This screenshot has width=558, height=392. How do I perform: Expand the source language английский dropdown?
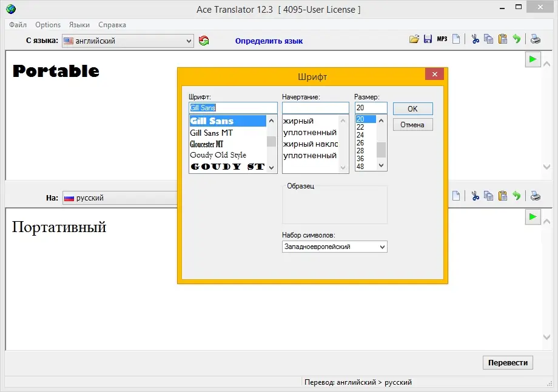(x=128, y=41)
